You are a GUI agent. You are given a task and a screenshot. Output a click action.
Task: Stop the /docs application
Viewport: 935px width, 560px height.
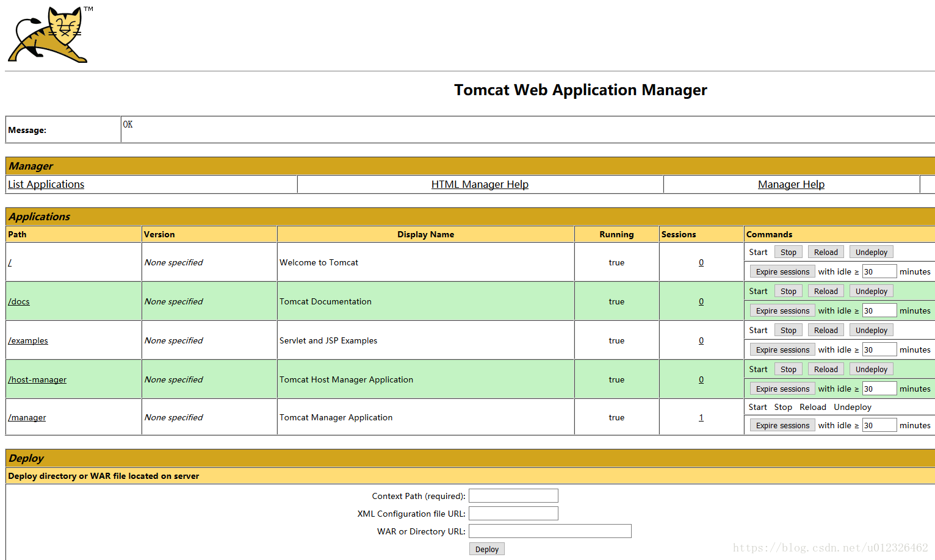coord(789,291)
